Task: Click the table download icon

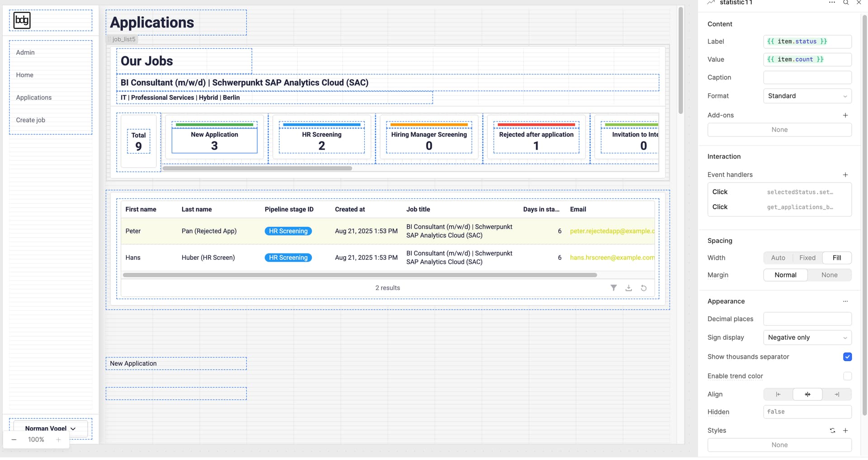Action: pos(628,288)
